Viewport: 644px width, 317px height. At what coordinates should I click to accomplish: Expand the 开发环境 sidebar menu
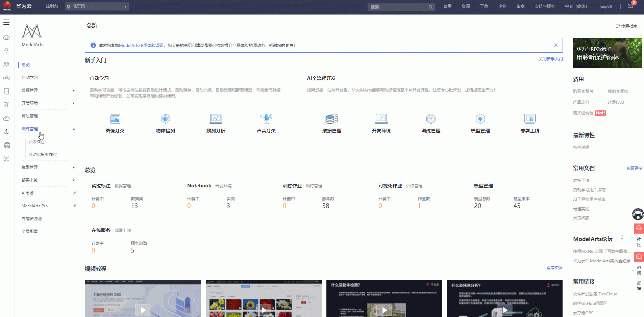tap(74, 103)
